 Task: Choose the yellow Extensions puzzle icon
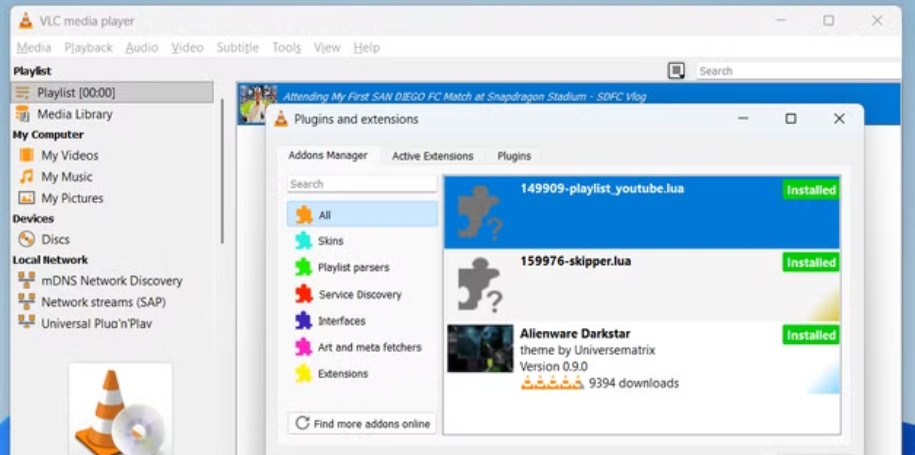click(304, 373)
